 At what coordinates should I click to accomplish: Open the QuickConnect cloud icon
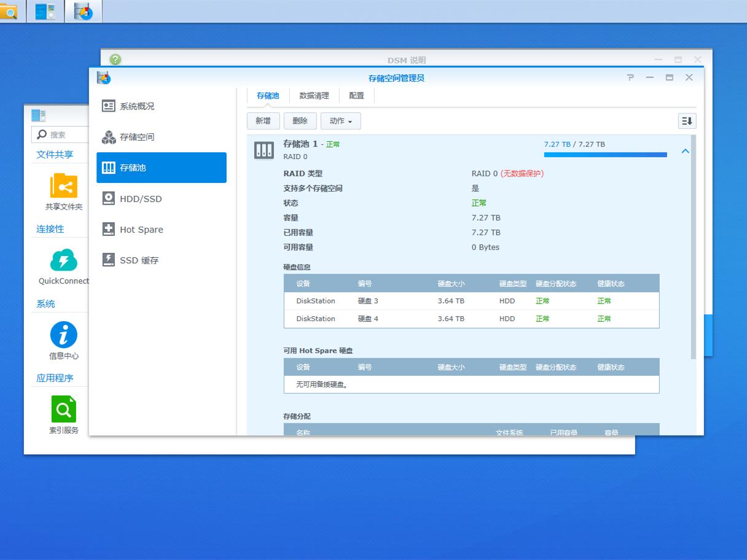coord(63,261)
